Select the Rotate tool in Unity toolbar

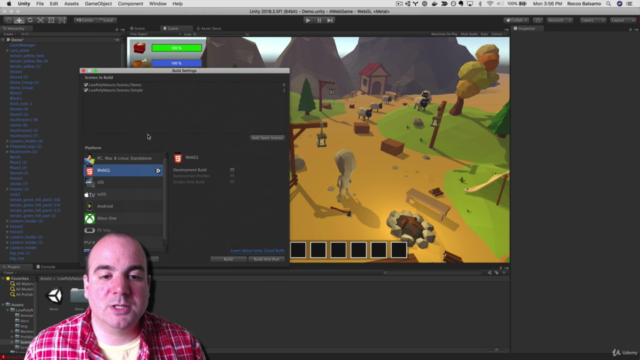pos(30,20)
